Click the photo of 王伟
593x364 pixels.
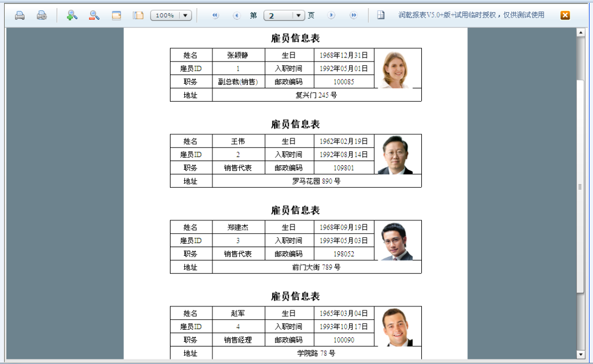pos(395,155)
